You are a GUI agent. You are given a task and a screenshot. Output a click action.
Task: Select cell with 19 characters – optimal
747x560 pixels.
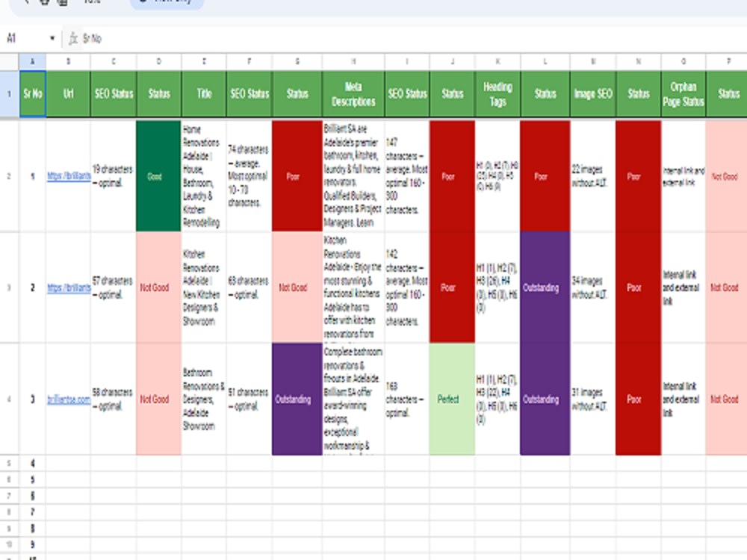pyautogui.click(x=114, y=176)
